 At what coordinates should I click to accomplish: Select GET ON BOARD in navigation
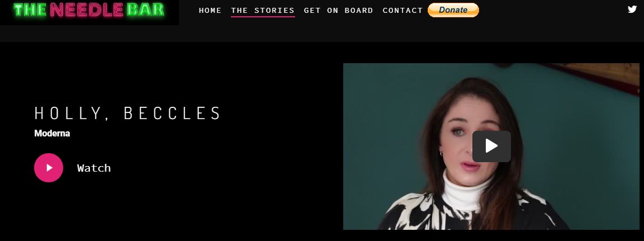tap(338, 10)
